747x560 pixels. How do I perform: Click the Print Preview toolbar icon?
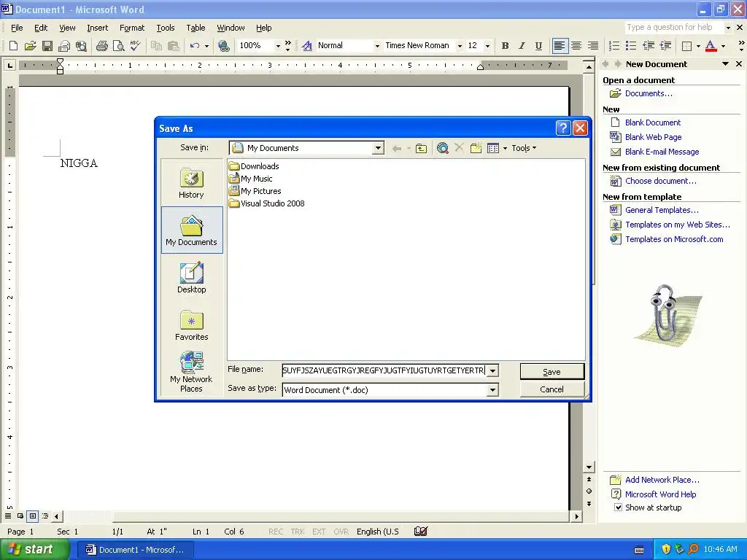point(118,46)
